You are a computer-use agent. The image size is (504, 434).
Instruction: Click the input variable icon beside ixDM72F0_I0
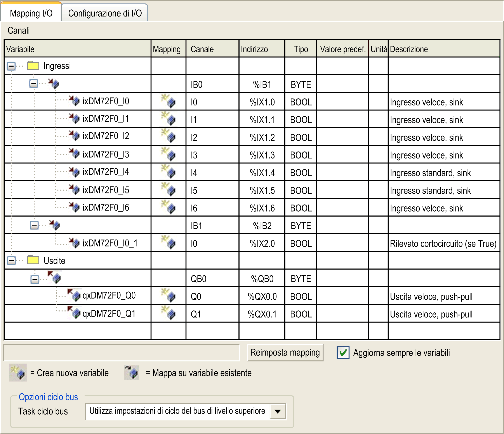pos(74,101)
